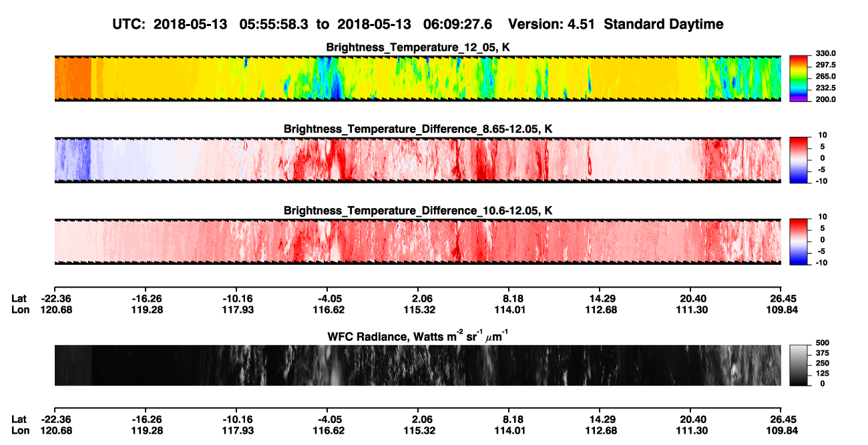Click the 8.65-12.05 difference red-blue colorbar
The image size is (868, 445).
[x=799, y=159]
